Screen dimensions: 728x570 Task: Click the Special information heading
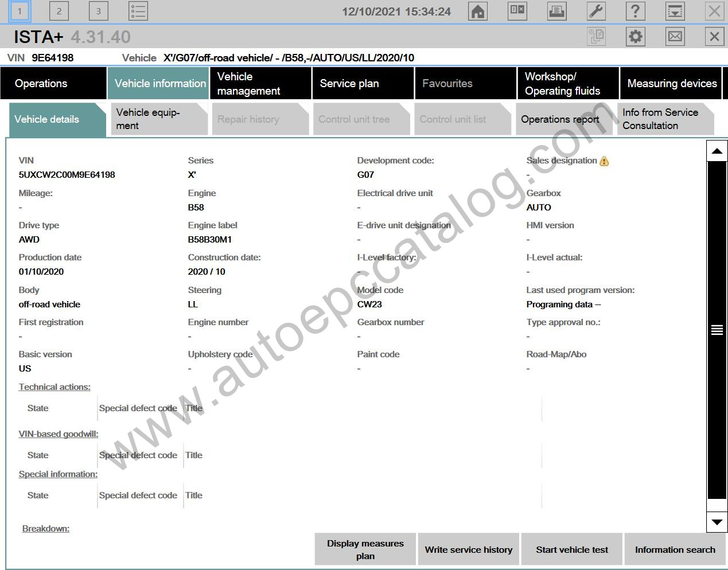click(x=58, y=474)
